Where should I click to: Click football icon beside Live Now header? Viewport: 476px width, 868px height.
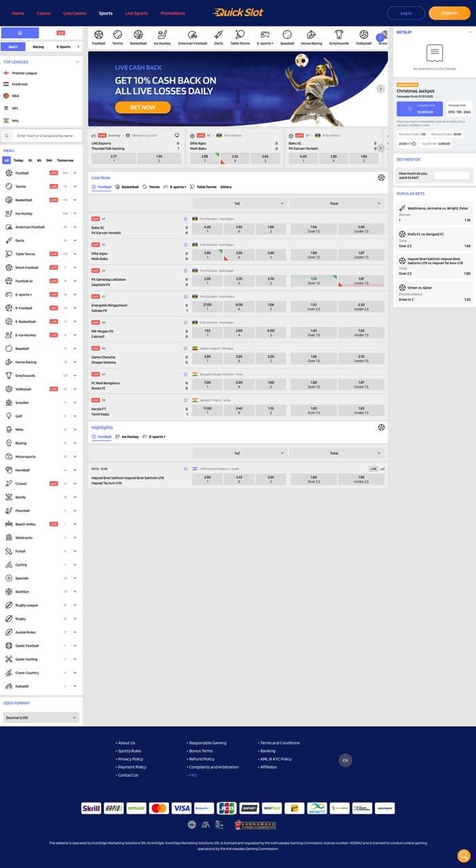pyautogui.click(x=381, y=177)
